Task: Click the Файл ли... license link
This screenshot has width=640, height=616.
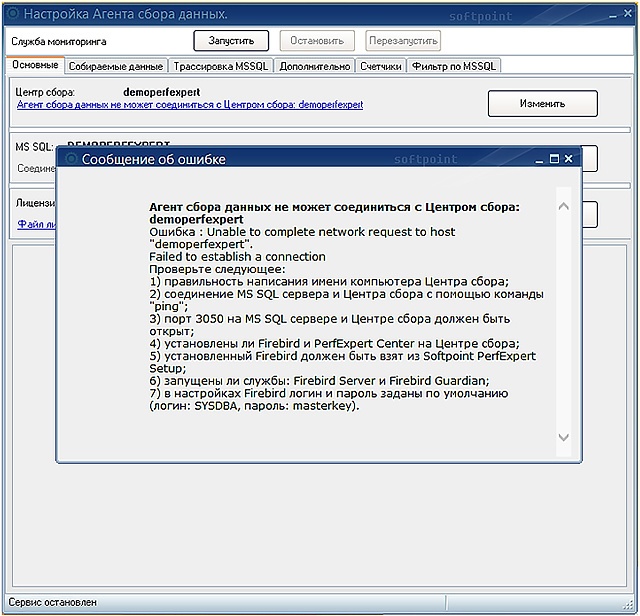Action: (37, 224)
